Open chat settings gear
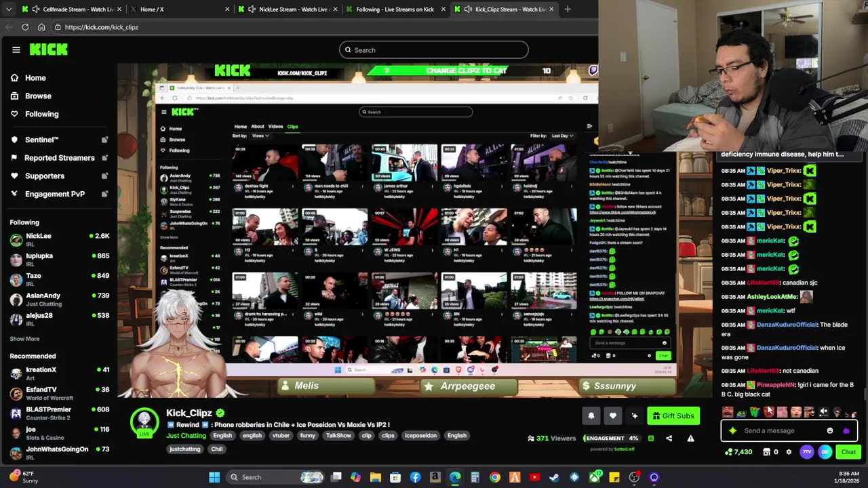868x488 pixels. click(x=789, y=452)
